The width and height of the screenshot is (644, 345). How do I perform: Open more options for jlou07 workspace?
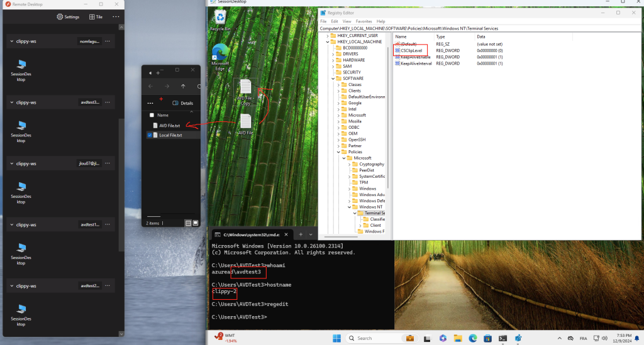coord(108,163)
